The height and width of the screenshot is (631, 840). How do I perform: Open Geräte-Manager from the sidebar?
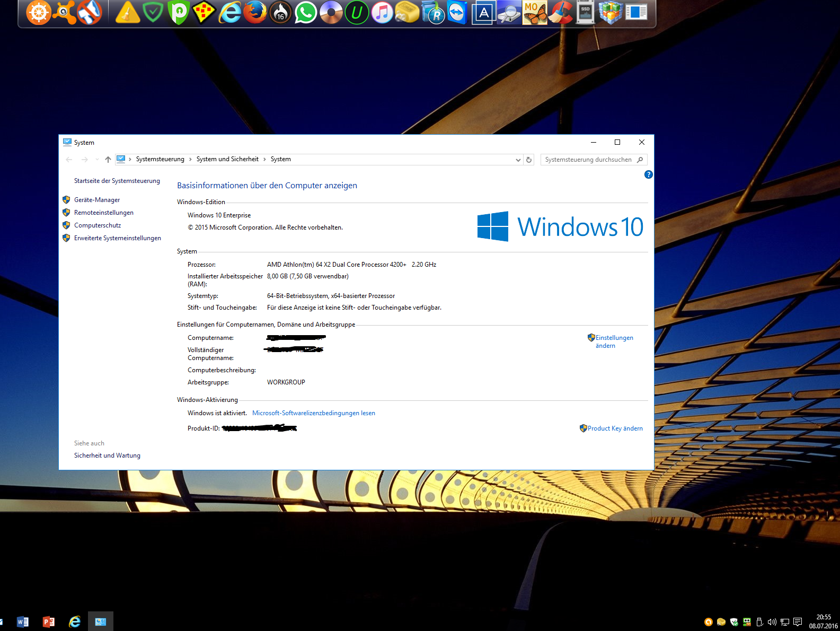pyautogui.click(x=97, y=200)
